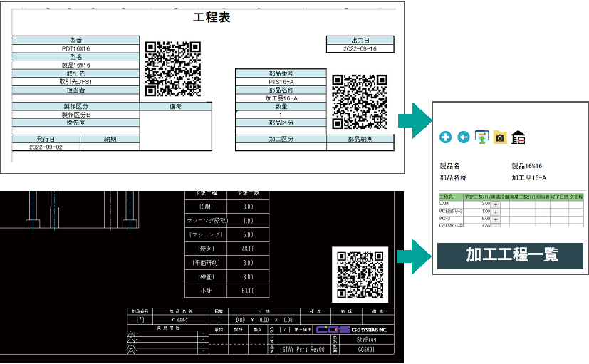The width and height of the screenshot is (589, 364).
Task: Click the 製作区分B cell
Action: 75,115
